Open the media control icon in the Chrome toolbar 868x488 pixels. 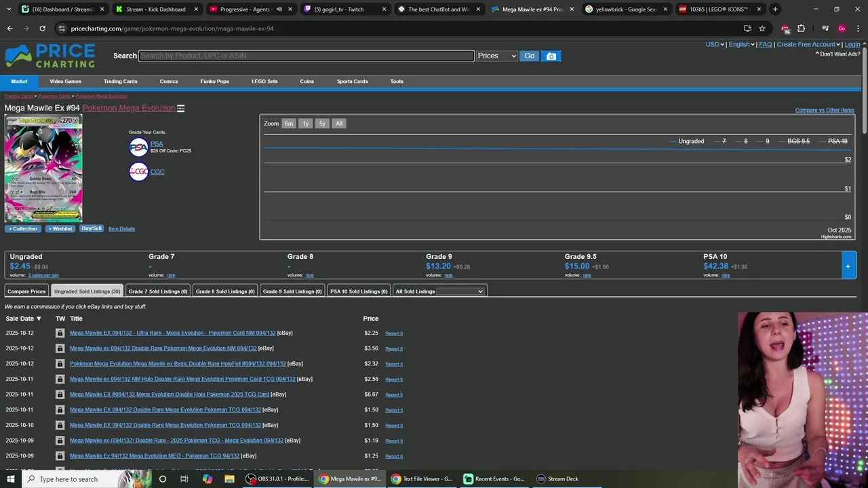tap(825, 28)
